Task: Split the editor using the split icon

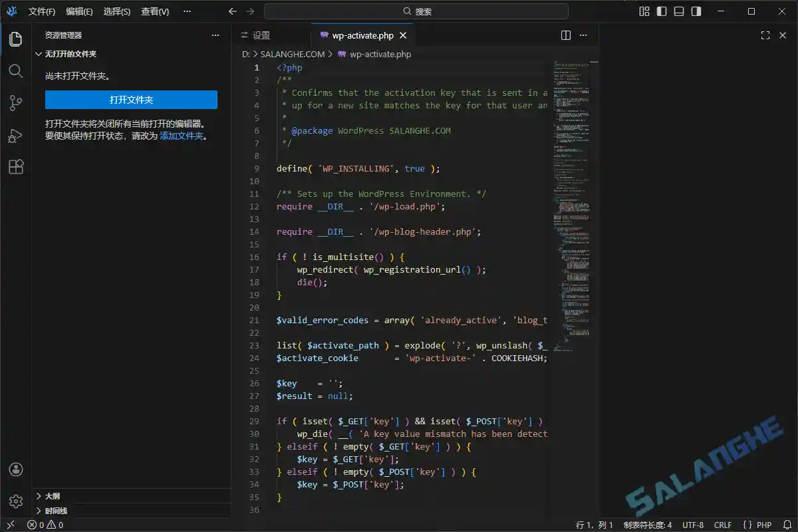Action: [565, 35]
